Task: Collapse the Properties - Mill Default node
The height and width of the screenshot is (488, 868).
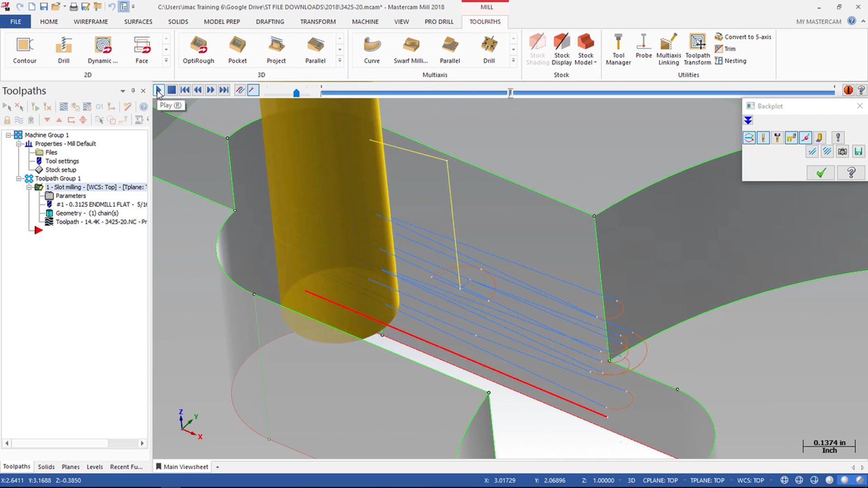Action: point(19,144)
